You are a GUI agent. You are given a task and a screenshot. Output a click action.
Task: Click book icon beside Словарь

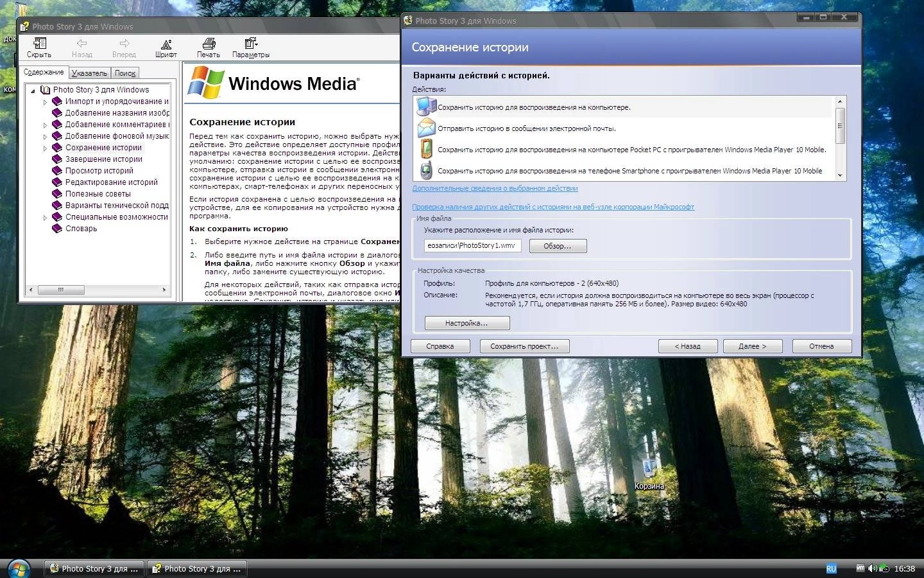point(57,229)
